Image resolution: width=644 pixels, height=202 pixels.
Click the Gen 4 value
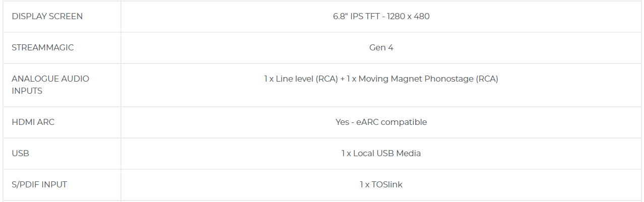click(381, 47)
